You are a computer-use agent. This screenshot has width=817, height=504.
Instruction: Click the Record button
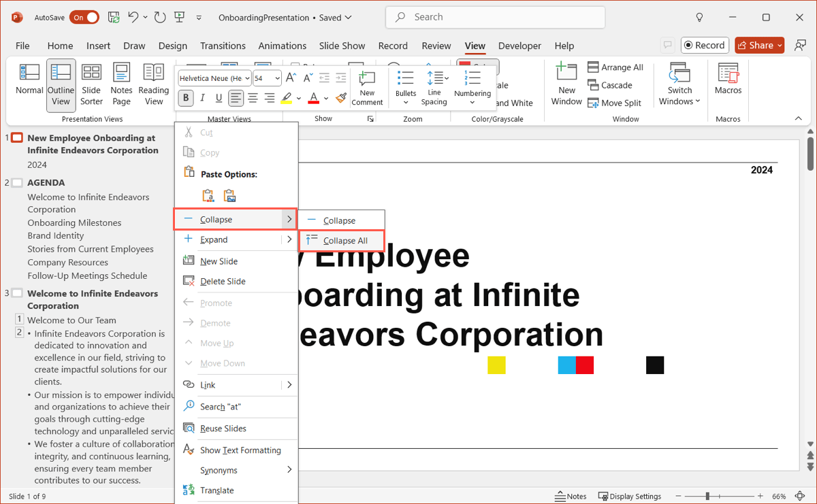pyautogui.click(x=705, y=46)
